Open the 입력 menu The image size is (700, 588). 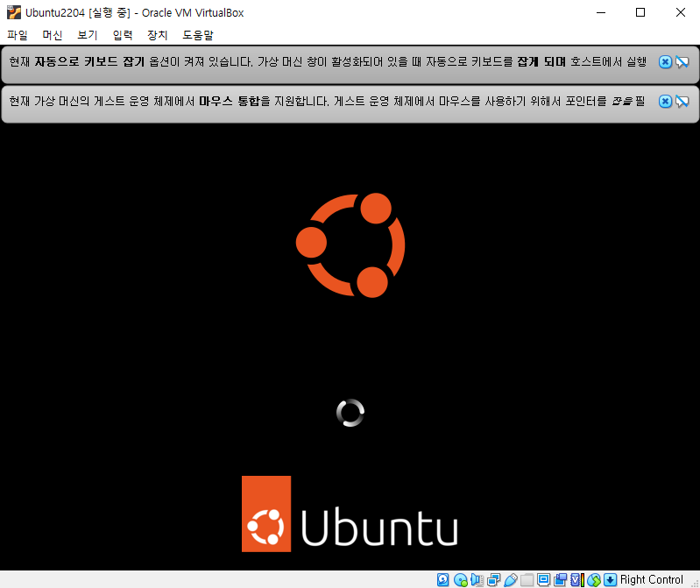(123, 35)
